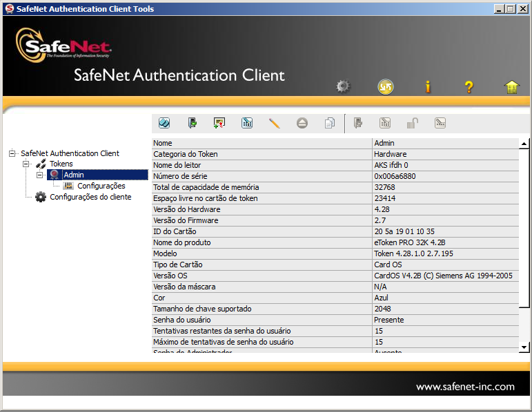Click the details list vertical scrollbar thumb
Image resolution: width=532 pixels, height=413 pixels.
524,228
